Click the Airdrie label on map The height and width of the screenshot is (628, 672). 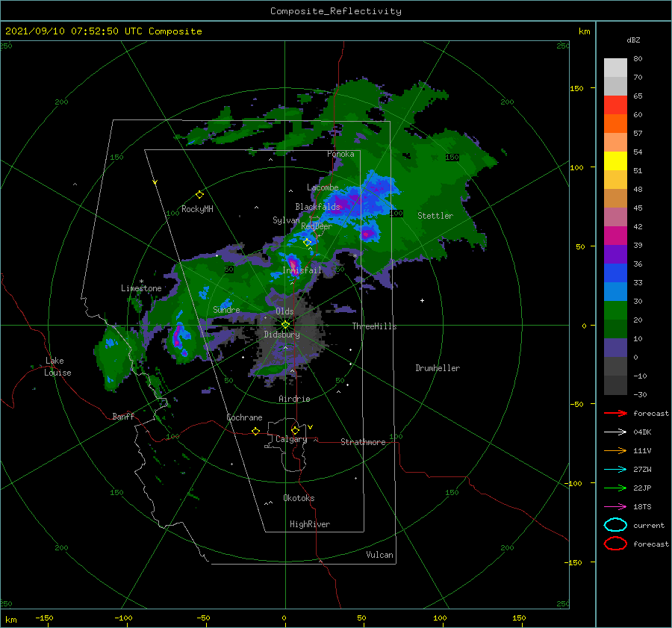pos(294,399)
